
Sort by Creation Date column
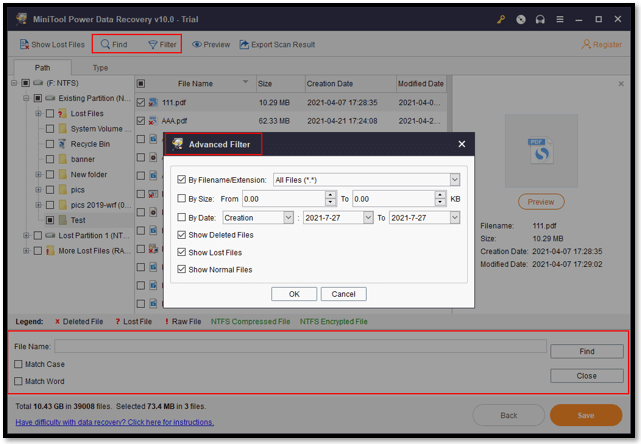351,83
